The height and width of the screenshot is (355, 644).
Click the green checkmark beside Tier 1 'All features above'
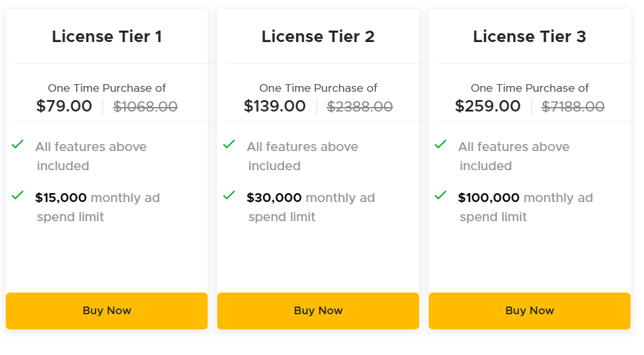point(18,145)
